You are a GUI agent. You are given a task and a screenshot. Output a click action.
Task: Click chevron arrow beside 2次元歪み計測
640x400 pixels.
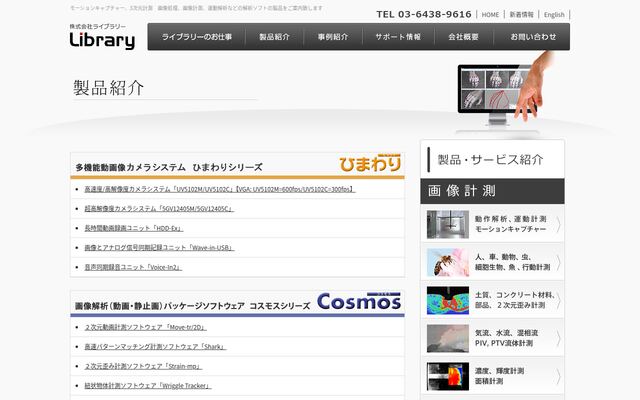559,300
